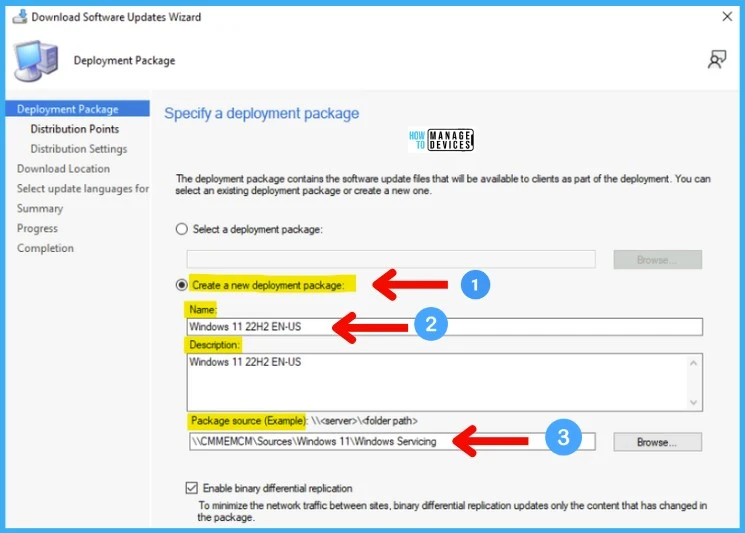Go to the Distribution Points step
745x533 pixels.
75,129
